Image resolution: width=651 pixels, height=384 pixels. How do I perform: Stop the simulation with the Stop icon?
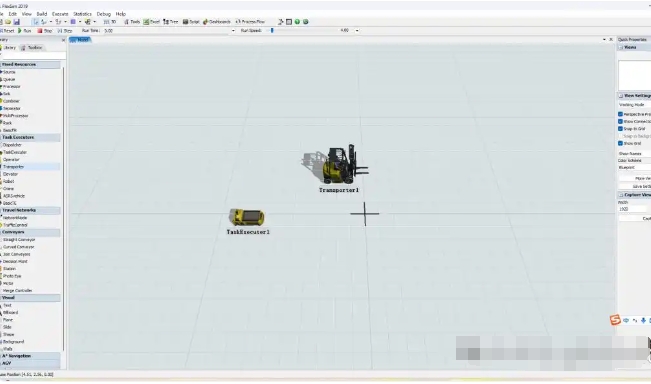tap(40, 31)
